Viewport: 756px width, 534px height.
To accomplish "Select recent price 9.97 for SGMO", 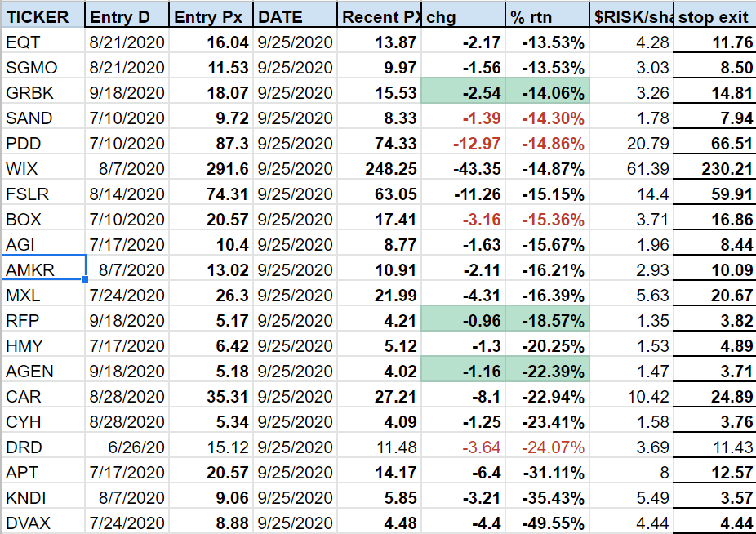I will [x=379, y=67].
